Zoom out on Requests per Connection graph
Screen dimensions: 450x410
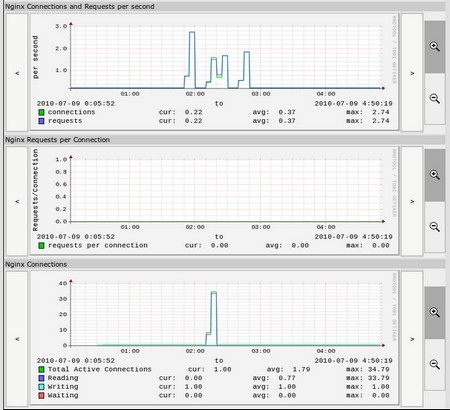pos(435,227)
